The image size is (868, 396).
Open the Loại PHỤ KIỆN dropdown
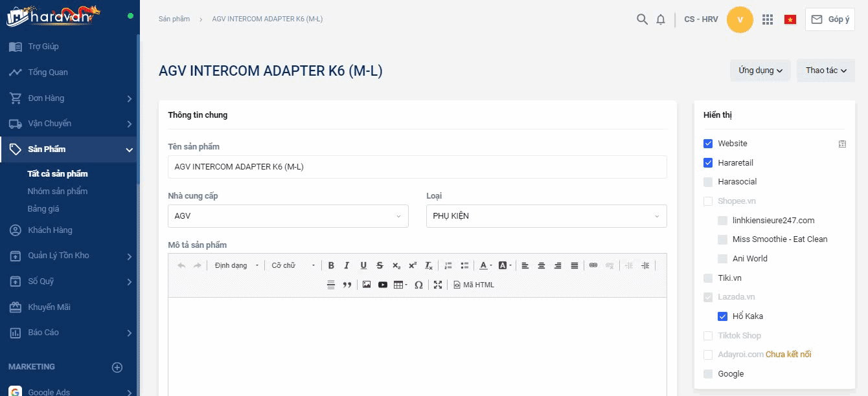pos(546,216)
